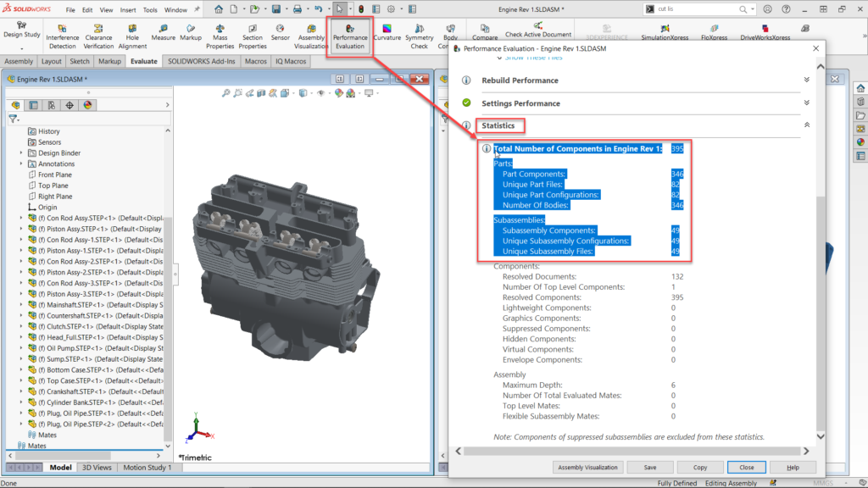Screen dimensions: 868x488
Task: Click the Help question mark icon
Action: click(x=786, y=9)
